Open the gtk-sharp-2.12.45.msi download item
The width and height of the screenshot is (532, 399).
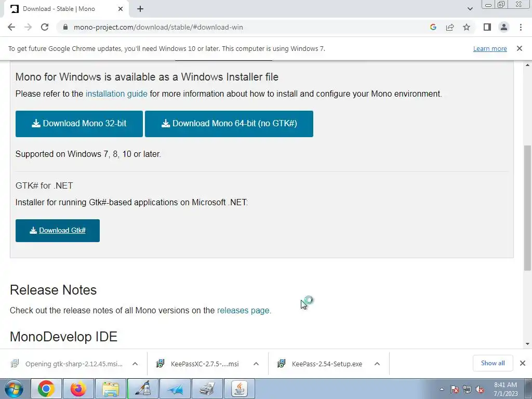pos(66,364)
